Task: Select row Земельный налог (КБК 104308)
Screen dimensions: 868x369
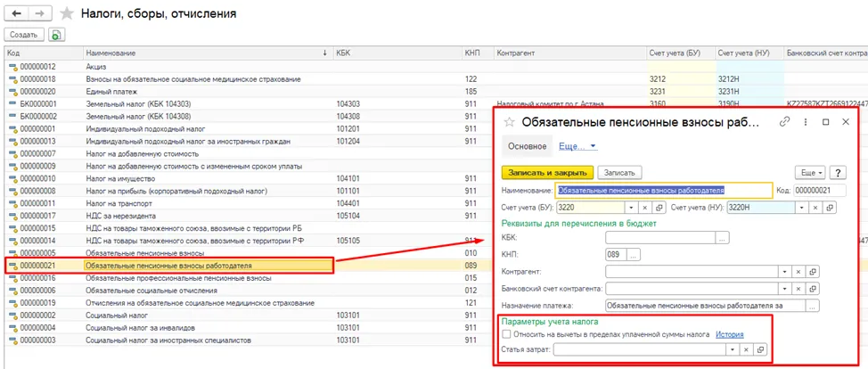Action: click(x=250, y=117)
